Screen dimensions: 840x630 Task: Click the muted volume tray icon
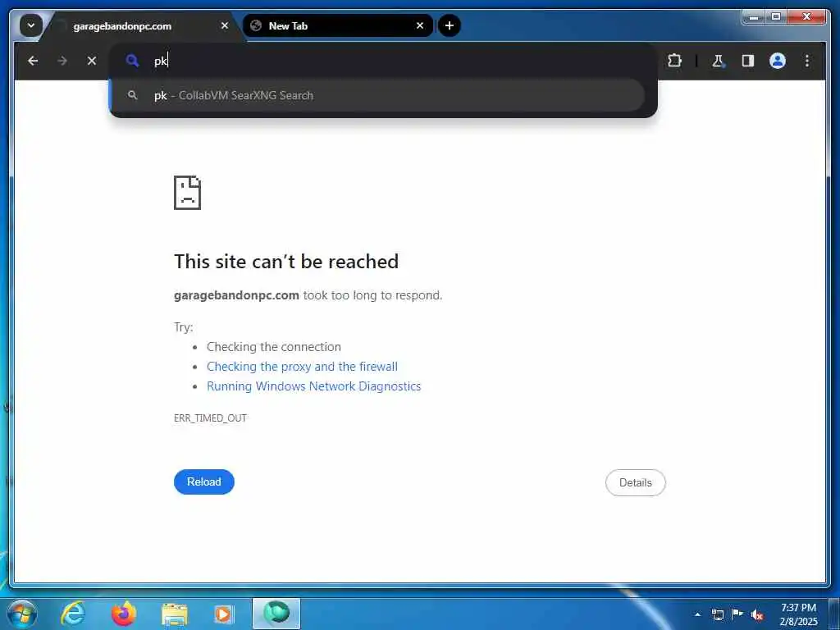coord(757,615)
